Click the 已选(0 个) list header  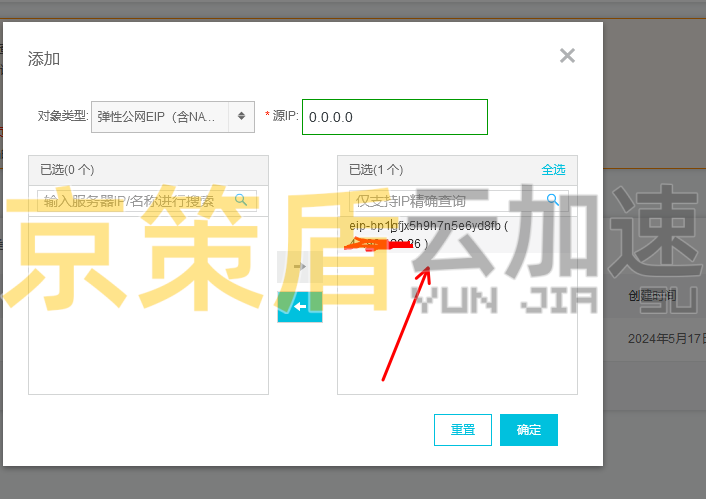pos(149,170)
